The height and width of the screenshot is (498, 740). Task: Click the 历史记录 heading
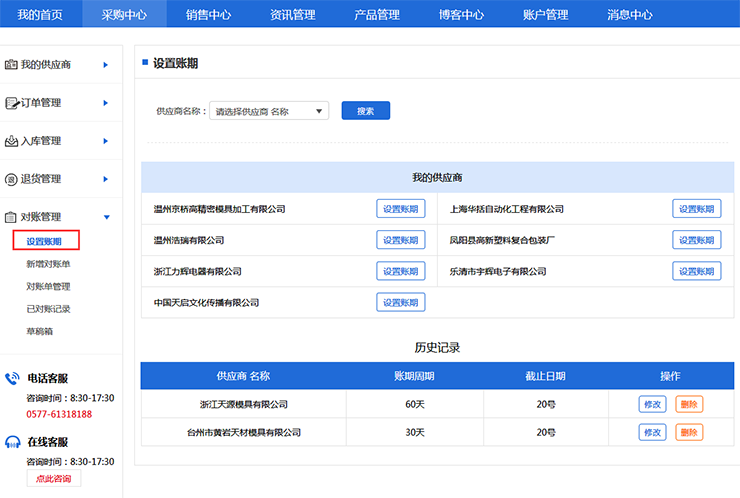[437, 347]
